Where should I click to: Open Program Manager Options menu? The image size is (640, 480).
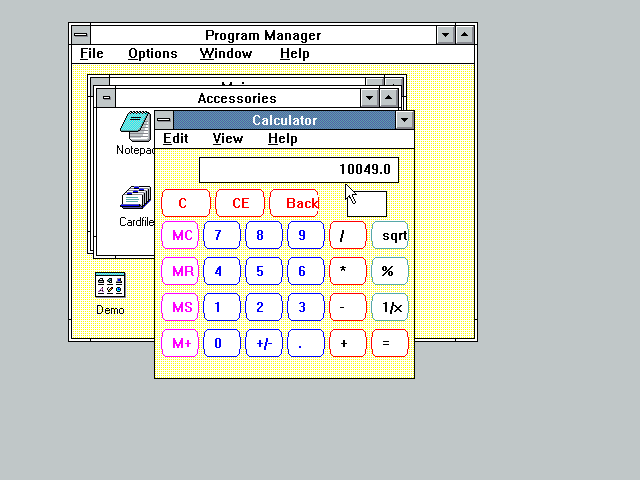(x=153, y=53)
